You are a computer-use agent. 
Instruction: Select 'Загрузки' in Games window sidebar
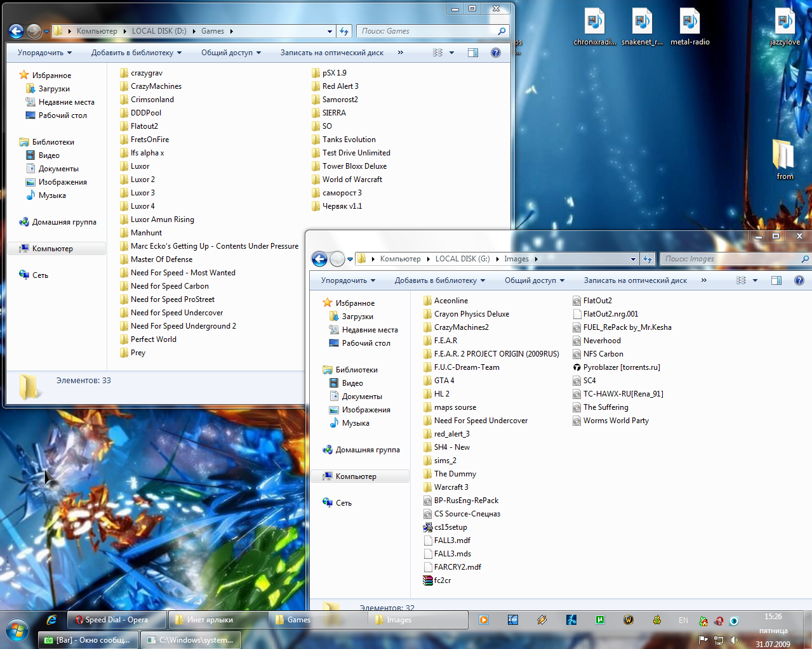click(54, 89)
